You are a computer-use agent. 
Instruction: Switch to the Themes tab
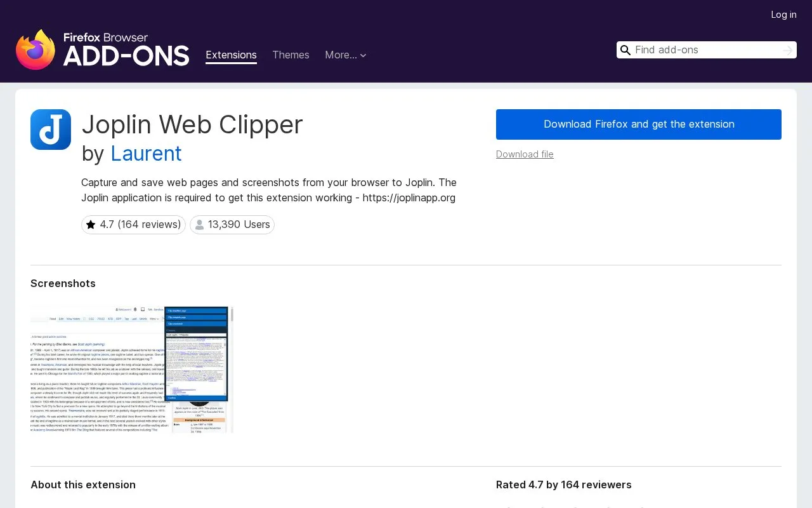coord(291,55)
